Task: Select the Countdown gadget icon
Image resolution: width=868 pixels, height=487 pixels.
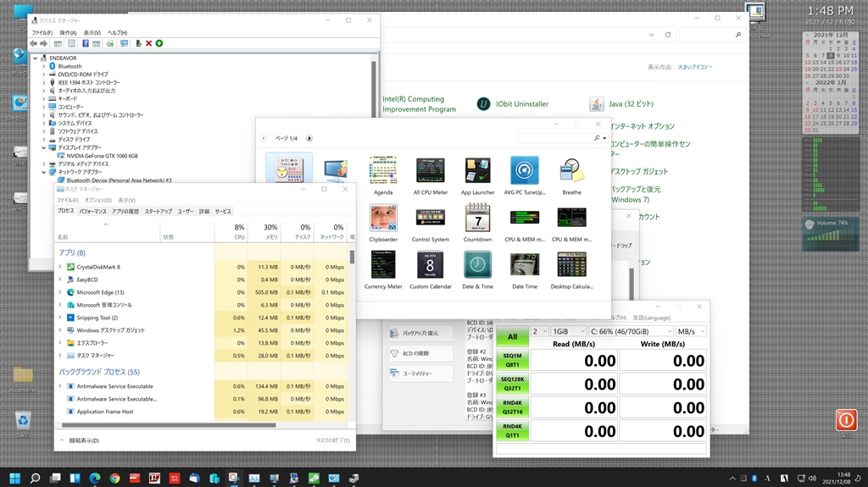Action: (477, 218)
